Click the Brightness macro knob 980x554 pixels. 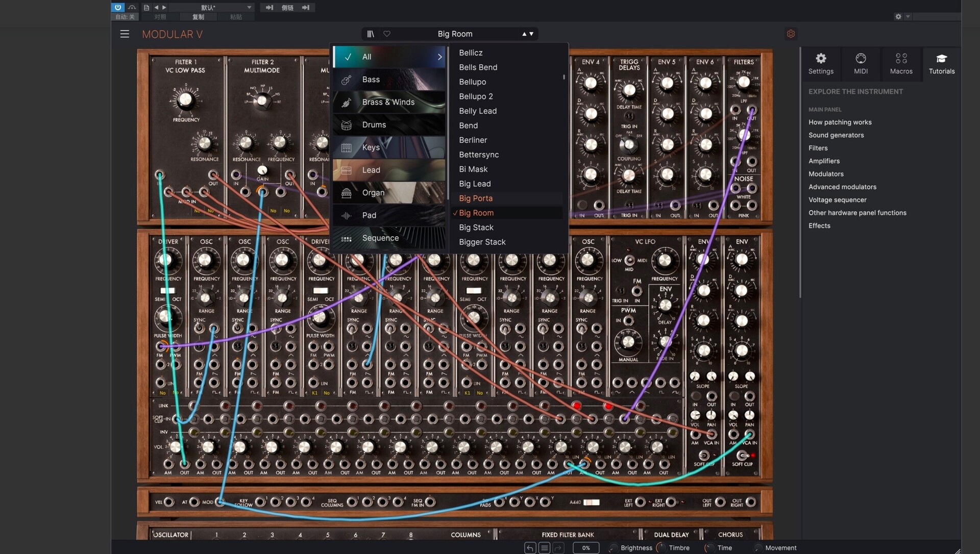coord(613,548)
